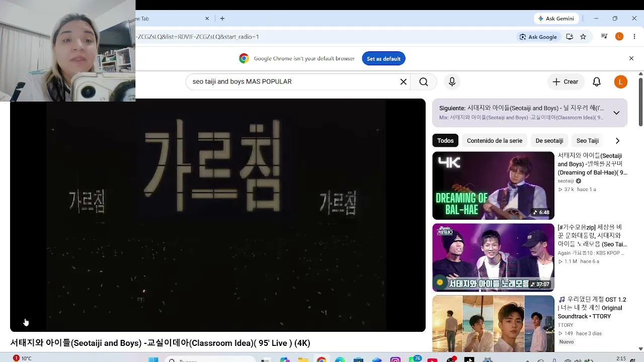Click the Classroom Idea video player
This screenshot has height=362, width=644.
tap(218, 215)
